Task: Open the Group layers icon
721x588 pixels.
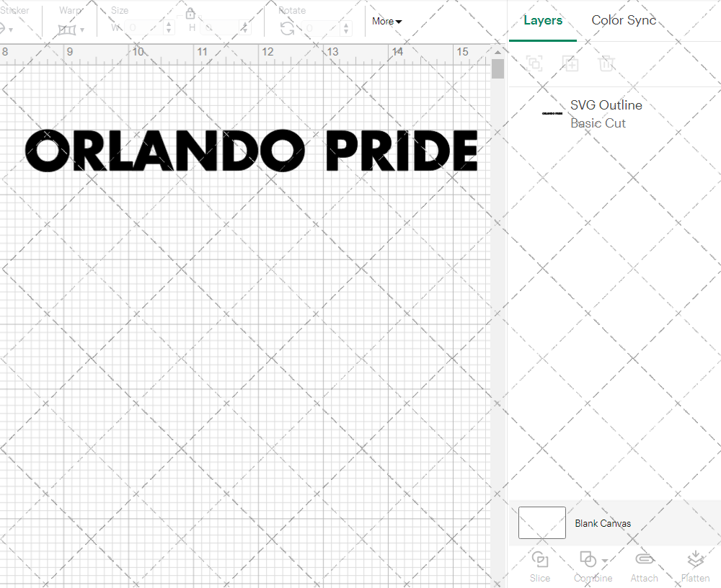Action: point(534,63)
